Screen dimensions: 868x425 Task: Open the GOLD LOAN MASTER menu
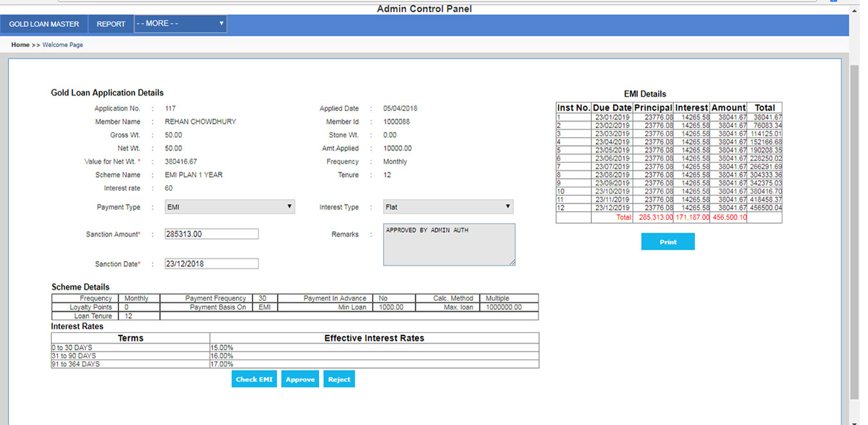(x=44, y=24)
